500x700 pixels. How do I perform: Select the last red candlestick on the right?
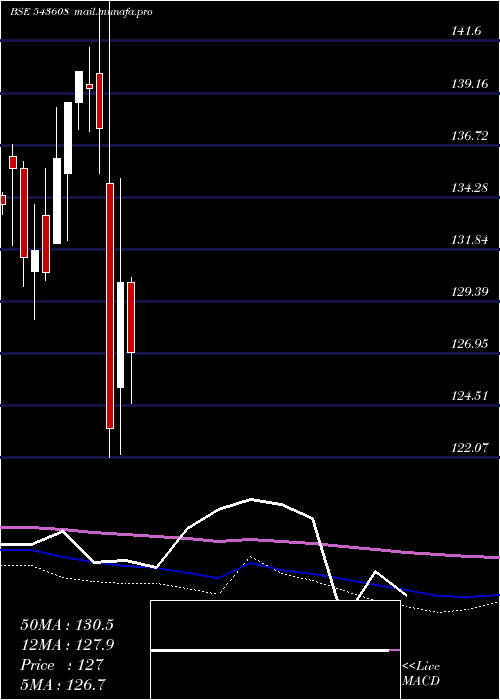tap(131, 317)
